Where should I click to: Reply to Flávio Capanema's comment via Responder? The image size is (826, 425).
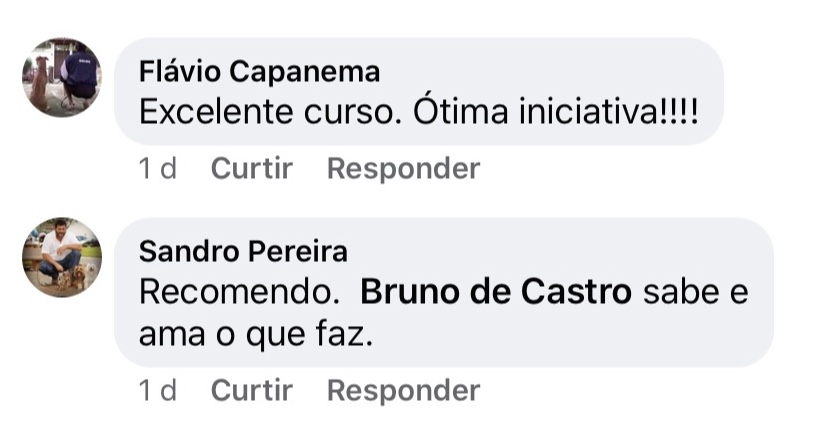(x=403, y=169)
